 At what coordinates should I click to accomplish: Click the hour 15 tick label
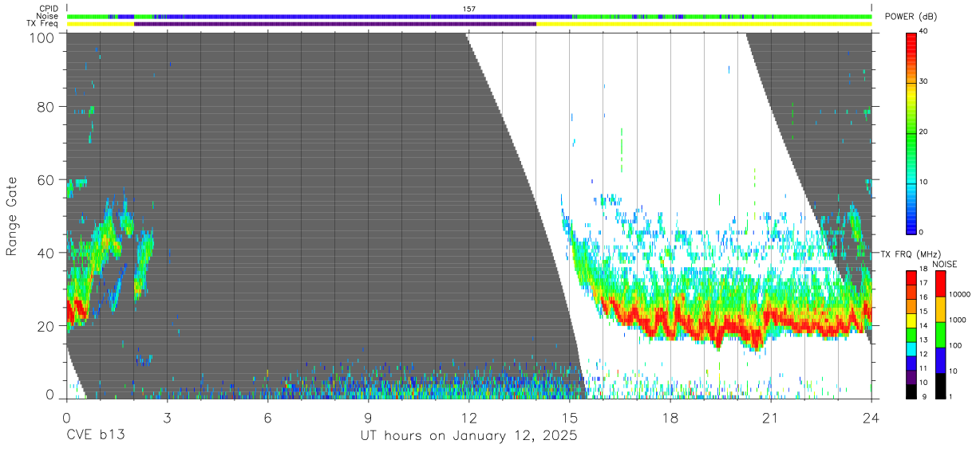coord(569,417)
